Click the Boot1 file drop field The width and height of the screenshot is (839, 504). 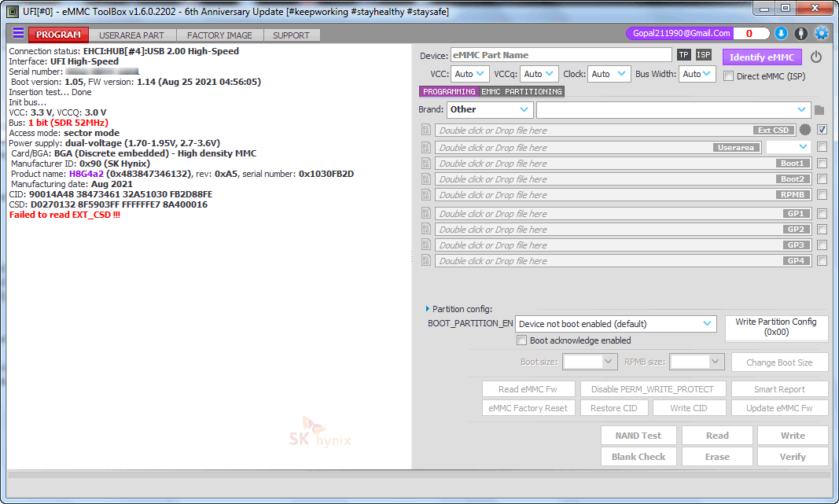pos(623,164)
